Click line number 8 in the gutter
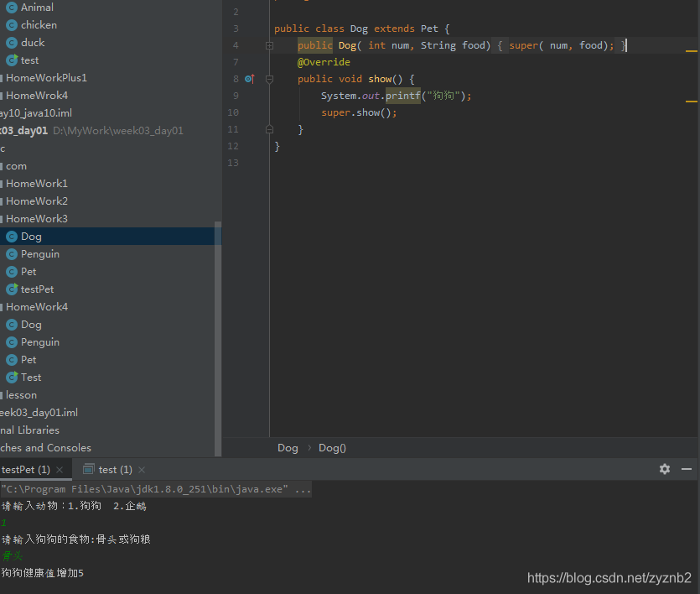 click(x=236, y=79)
